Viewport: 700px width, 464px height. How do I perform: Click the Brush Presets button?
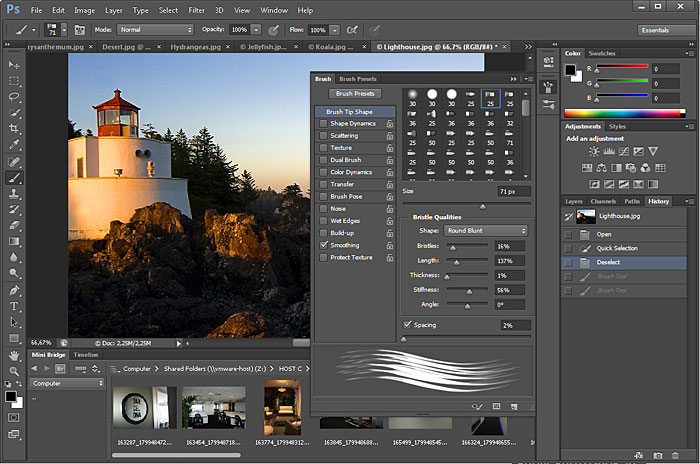coord(357,93)
